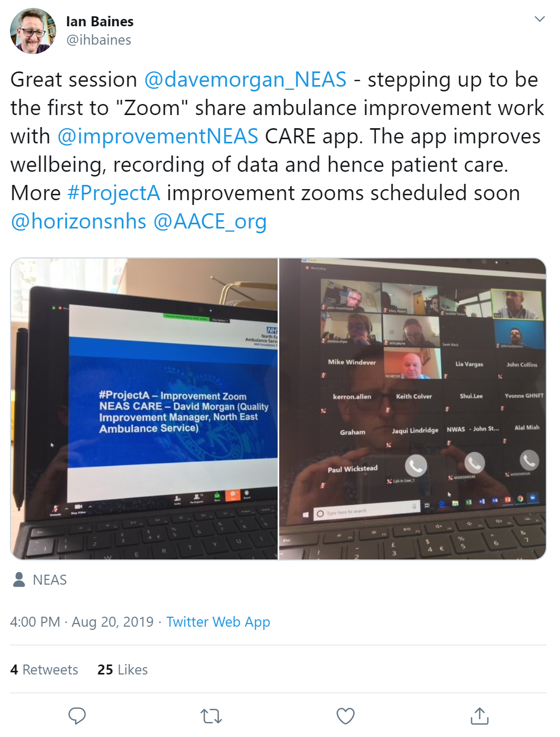Image resolution: width=560 pixels, height=737 pixels.
Task: Click the reply speech bubble icon
Action: coord(77,715)
